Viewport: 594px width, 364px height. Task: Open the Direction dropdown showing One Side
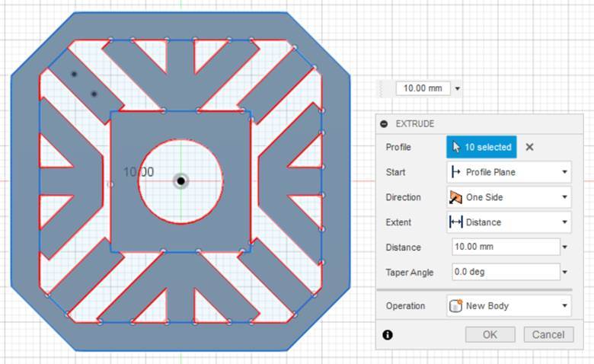click(x=509, y=197)
